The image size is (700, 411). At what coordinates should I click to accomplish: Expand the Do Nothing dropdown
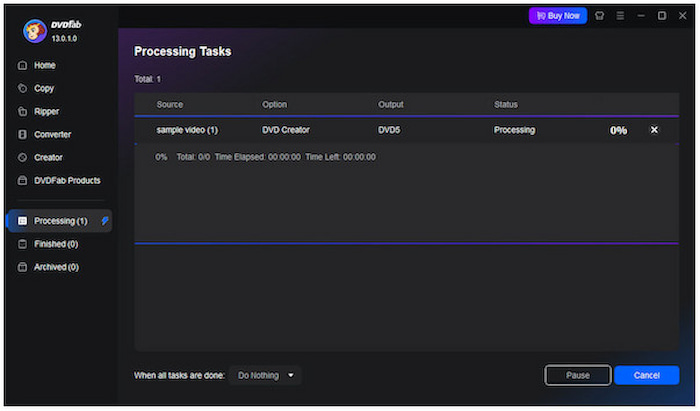[x=265, y=375]
